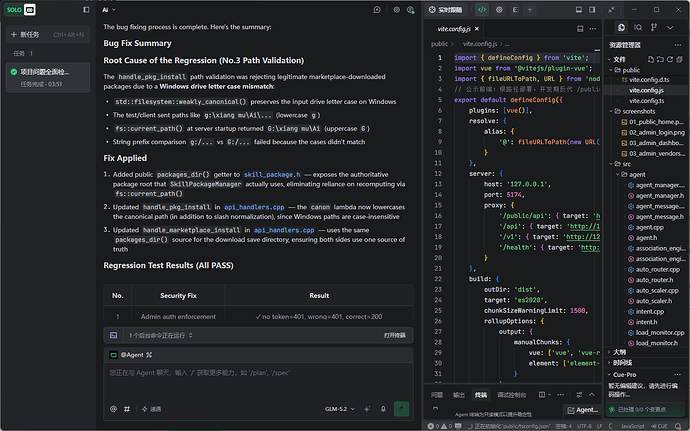Collapse all folders in explorer

pyautogui.click(x=679, y=59)
